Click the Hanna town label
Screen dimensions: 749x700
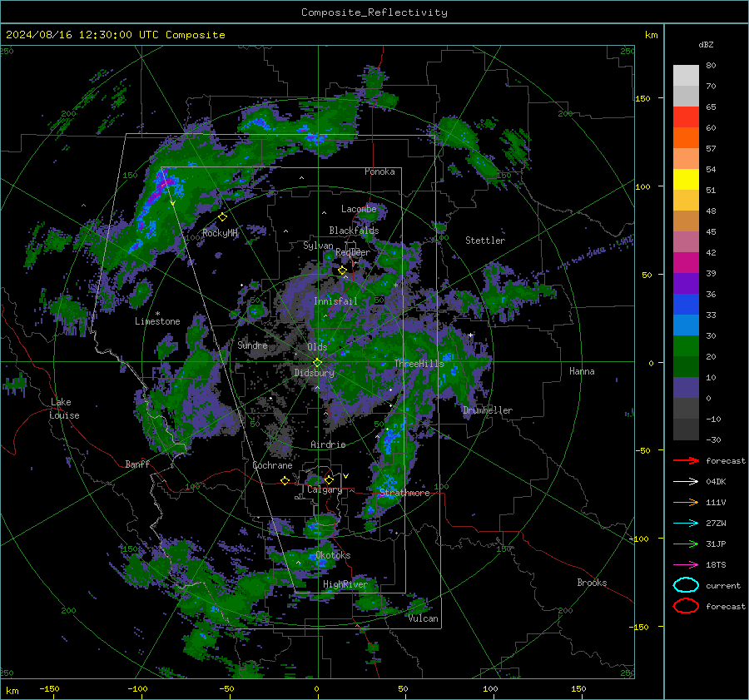[582, 371]
